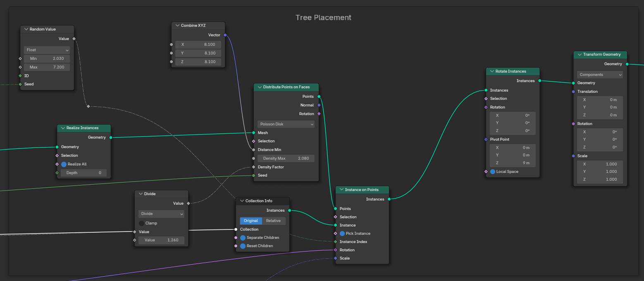Click Transform Geometry Translation X field
Image resolution: width=644 pixels, height=281 pixels.
pos(600,100)
